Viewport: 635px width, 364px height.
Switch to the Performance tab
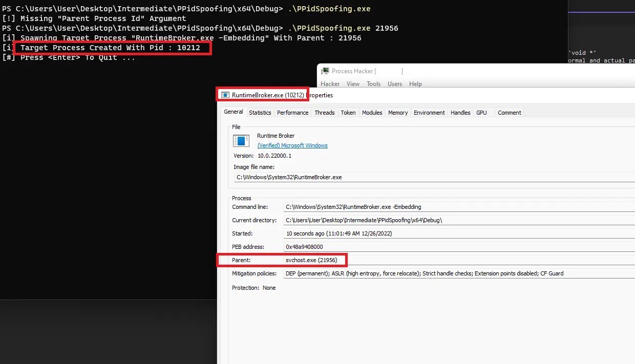click(x=293, y=113)
